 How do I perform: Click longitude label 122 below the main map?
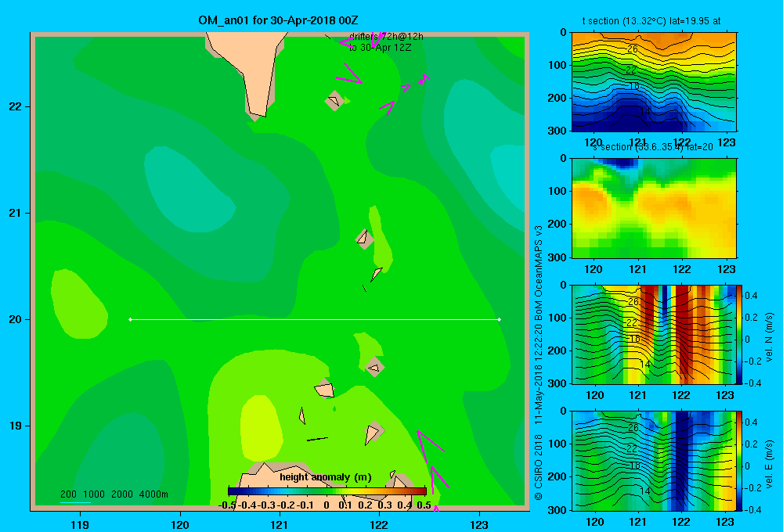pos(379,524)
